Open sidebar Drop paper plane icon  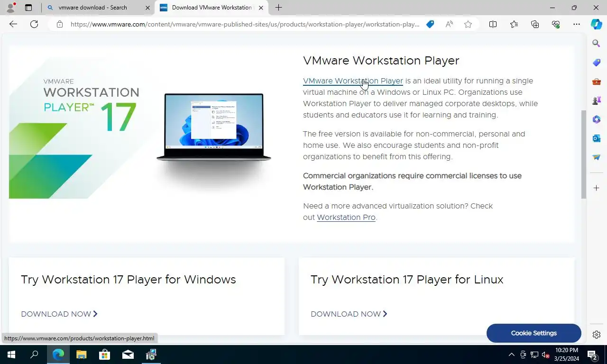597,157
